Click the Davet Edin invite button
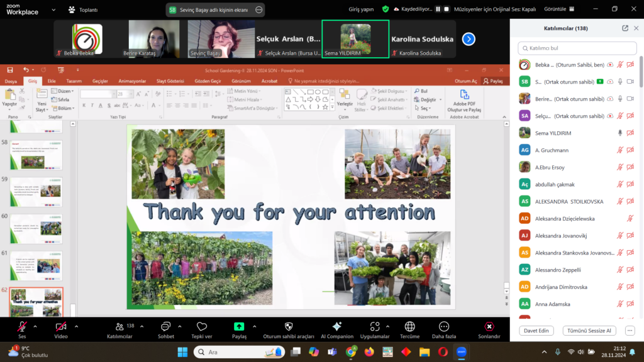 (536, 331)
